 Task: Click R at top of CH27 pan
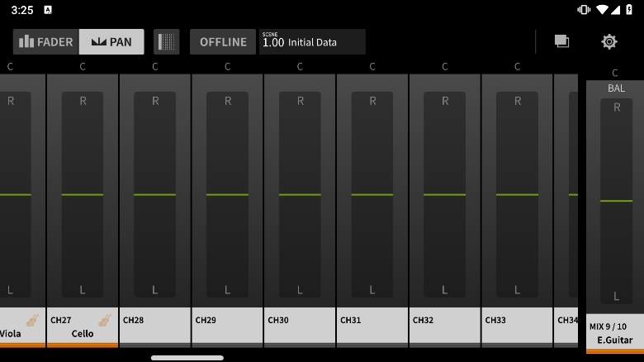coord(83,101)
